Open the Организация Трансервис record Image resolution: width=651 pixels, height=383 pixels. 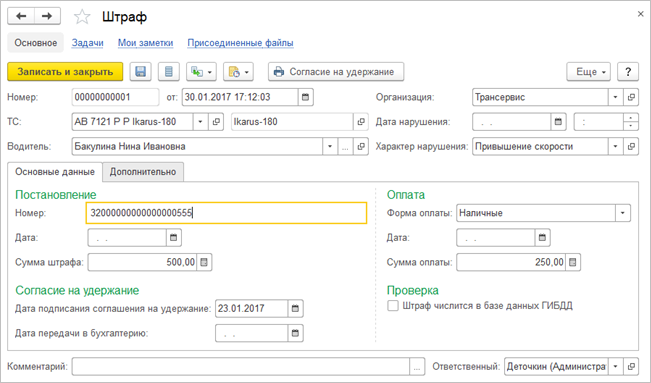631,97
